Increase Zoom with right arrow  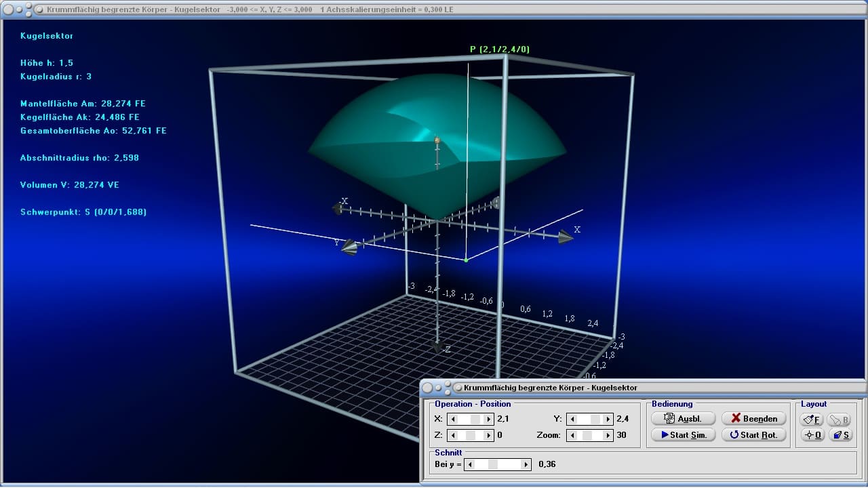[x=608, y=435]
